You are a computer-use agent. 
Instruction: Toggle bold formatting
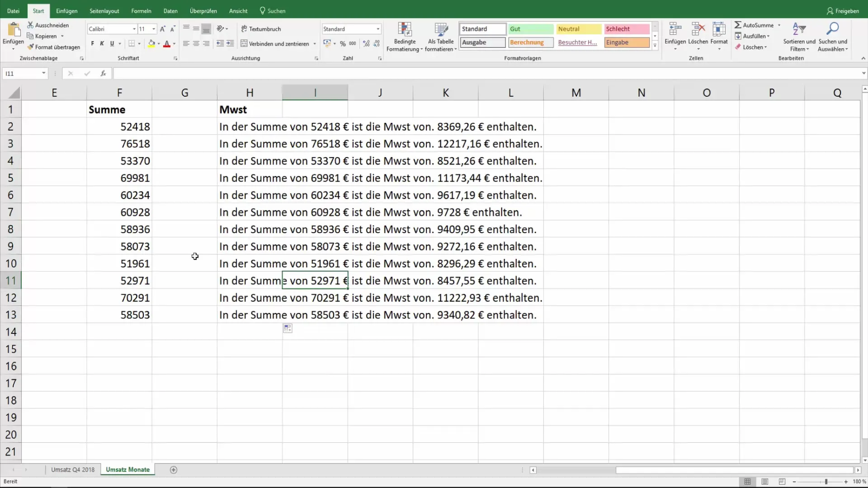(x=92, y=44)
